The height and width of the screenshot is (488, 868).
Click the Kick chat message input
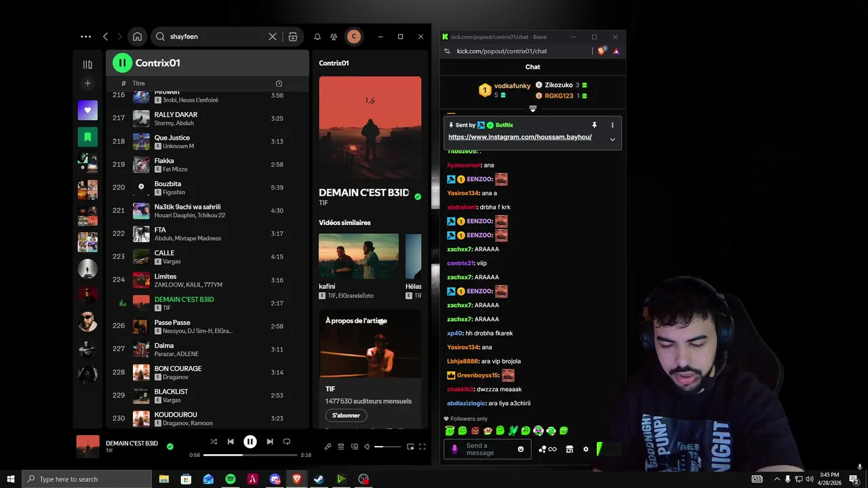[487, 449]
